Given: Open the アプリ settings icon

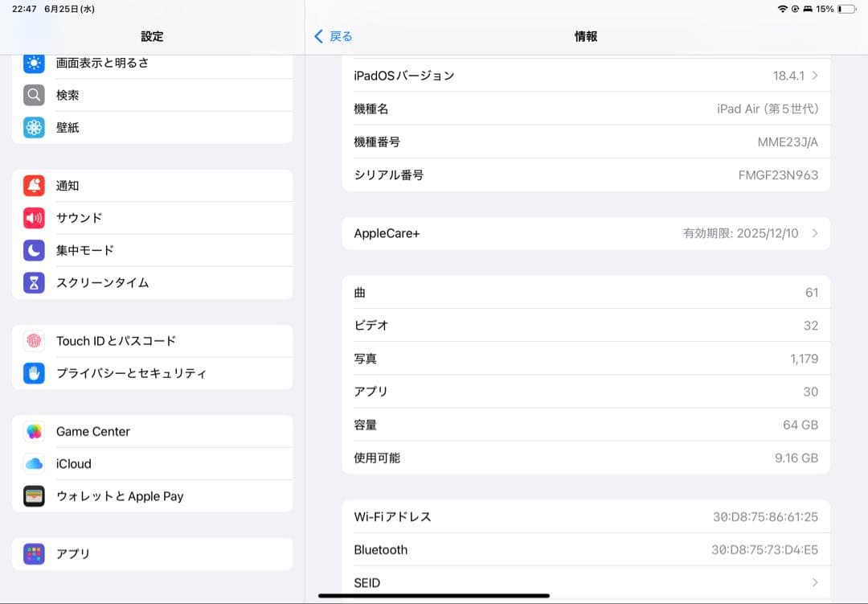Looking at the screenshot, I should (33, 553).
